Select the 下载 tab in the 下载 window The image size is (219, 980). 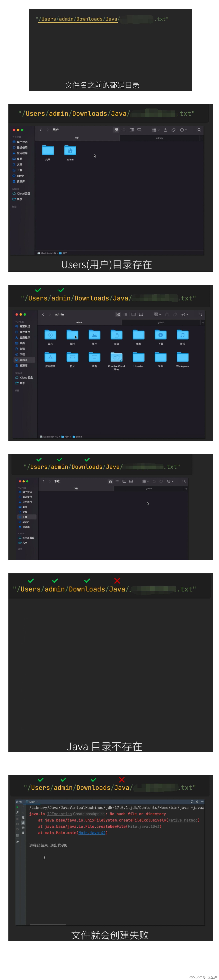coord(76,488)
